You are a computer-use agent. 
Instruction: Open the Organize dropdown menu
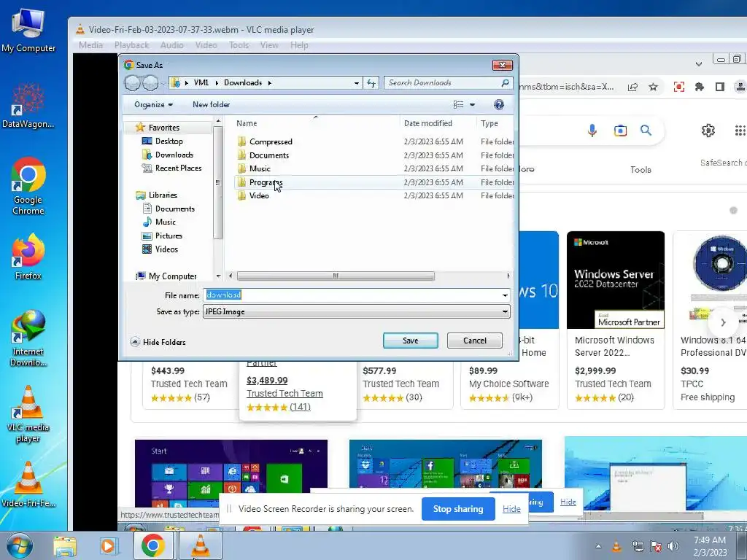153,104
